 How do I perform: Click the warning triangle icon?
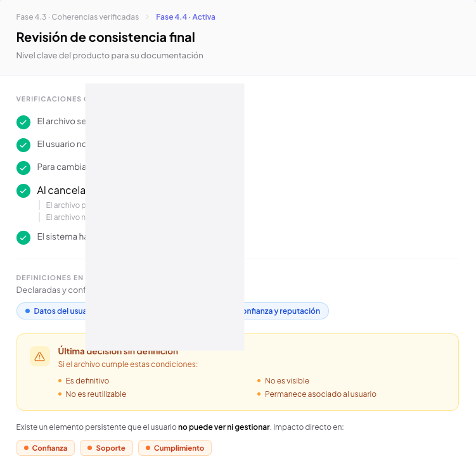[40, 356]
